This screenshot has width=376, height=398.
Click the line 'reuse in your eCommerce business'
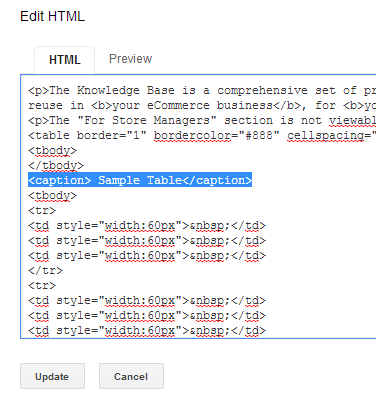pyautogui.click(x=202, y=105)
